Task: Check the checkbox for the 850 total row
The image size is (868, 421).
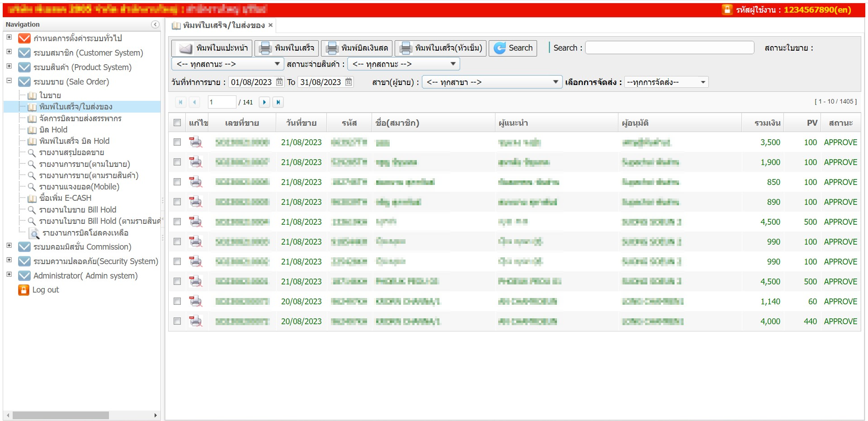Action: point(177,182)
